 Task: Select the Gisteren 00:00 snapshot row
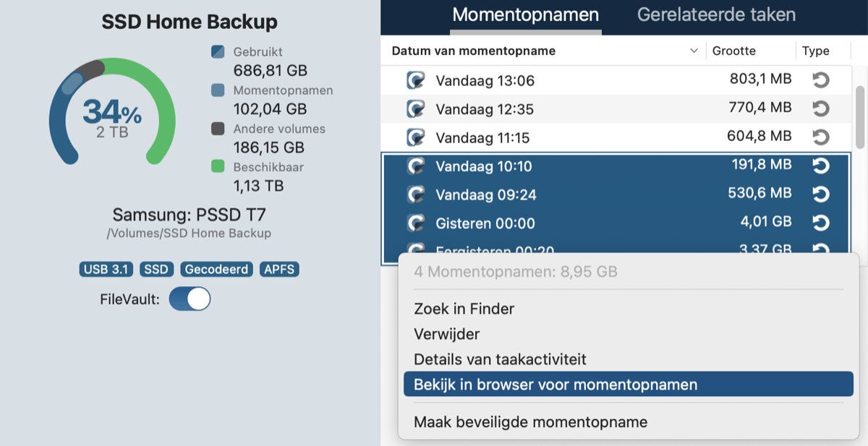616,223
